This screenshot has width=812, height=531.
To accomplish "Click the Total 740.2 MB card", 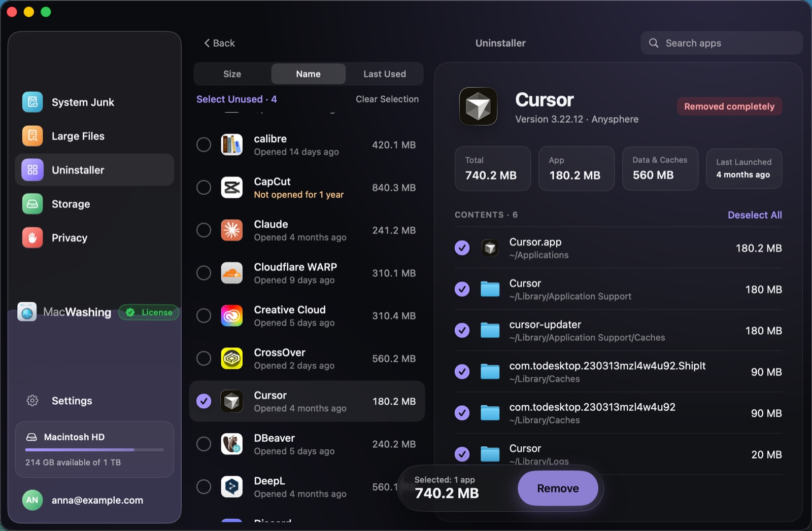I will (x=493, y=169).
